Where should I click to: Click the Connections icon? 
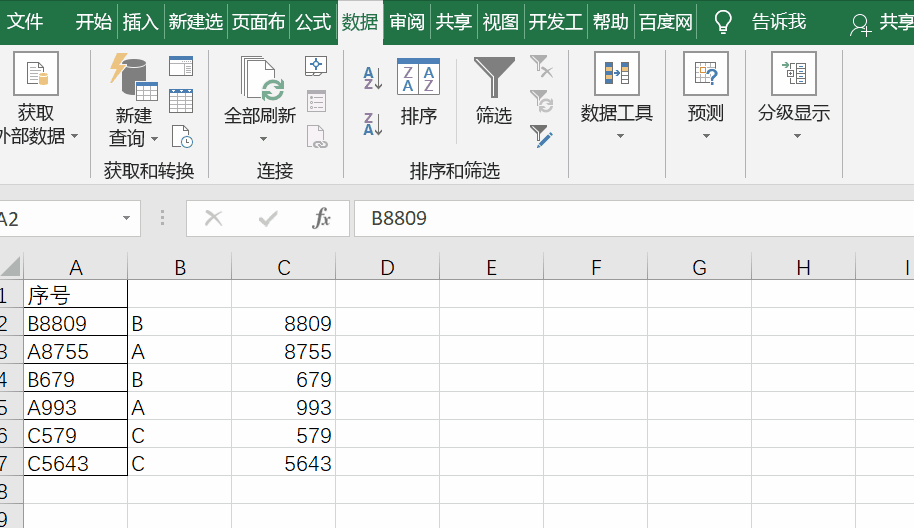tap(316, 66)
